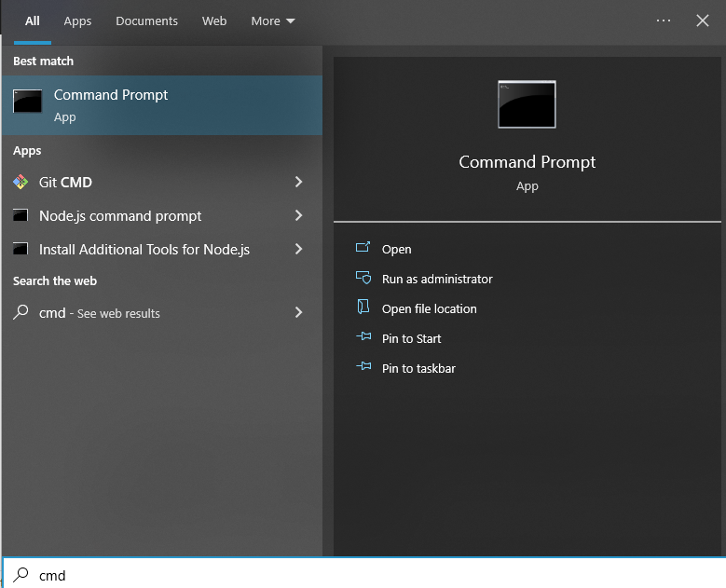Click the Run as administrator shield icon
This screenshot has height=588, width=726.
pyautogui.click(x=363, y=278)
